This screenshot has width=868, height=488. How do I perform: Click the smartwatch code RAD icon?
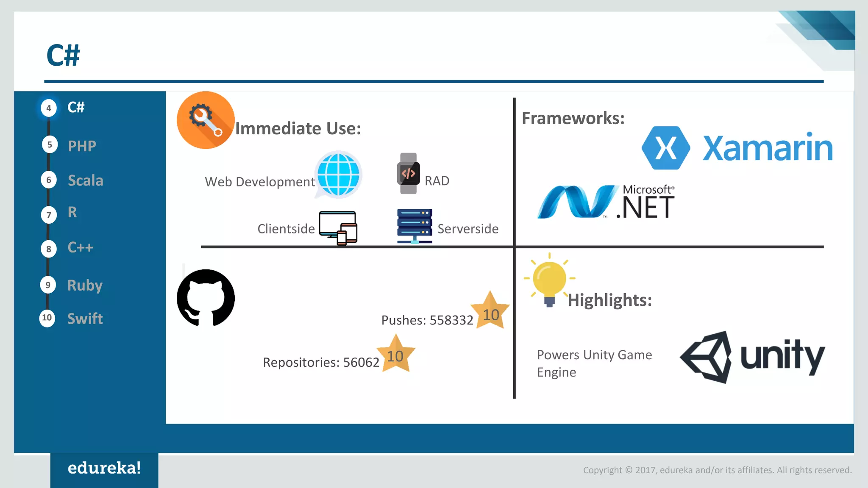click(x=408, y=173)
